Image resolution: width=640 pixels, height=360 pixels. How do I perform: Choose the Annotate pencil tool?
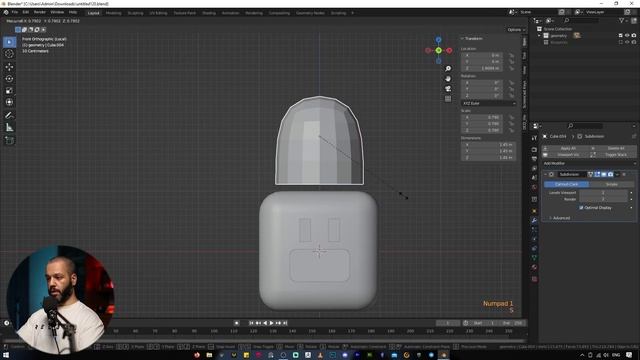coord(9,116)
